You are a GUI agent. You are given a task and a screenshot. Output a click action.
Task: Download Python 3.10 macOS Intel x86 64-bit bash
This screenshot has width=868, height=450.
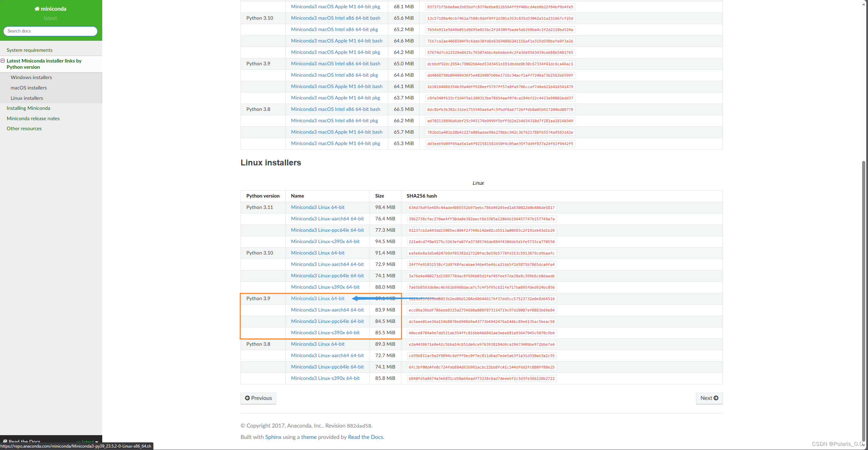(x=335, y=18)
